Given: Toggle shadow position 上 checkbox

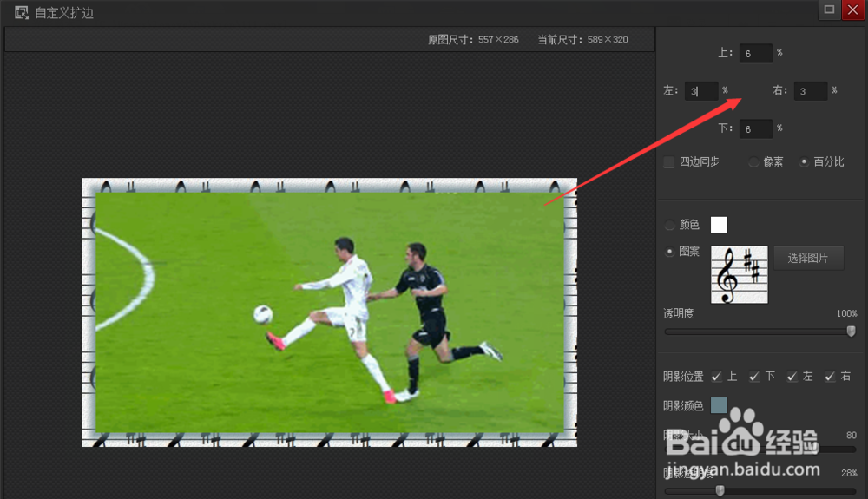Looking at the screenshot, I should click(717, 376).
